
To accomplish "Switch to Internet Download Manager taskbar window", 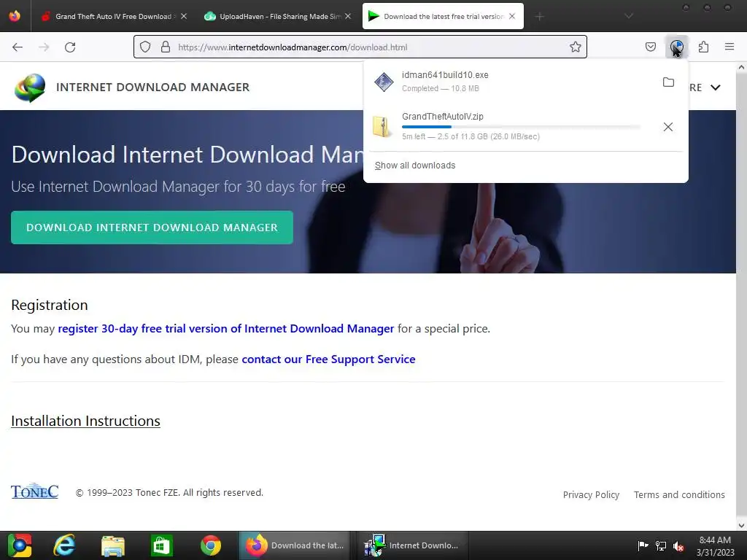I will 411,545.
